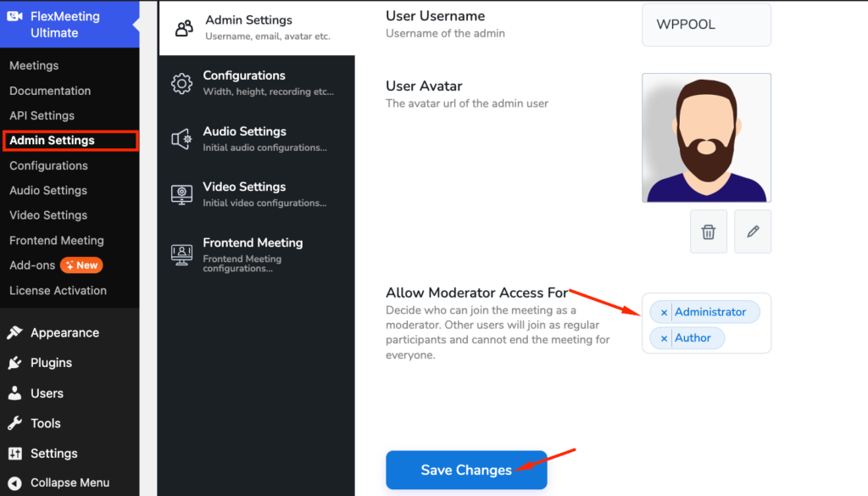The height and width of the screenshot is (496, 868).
Task: Switch to the Configurations tab
Action: (257, 83)
